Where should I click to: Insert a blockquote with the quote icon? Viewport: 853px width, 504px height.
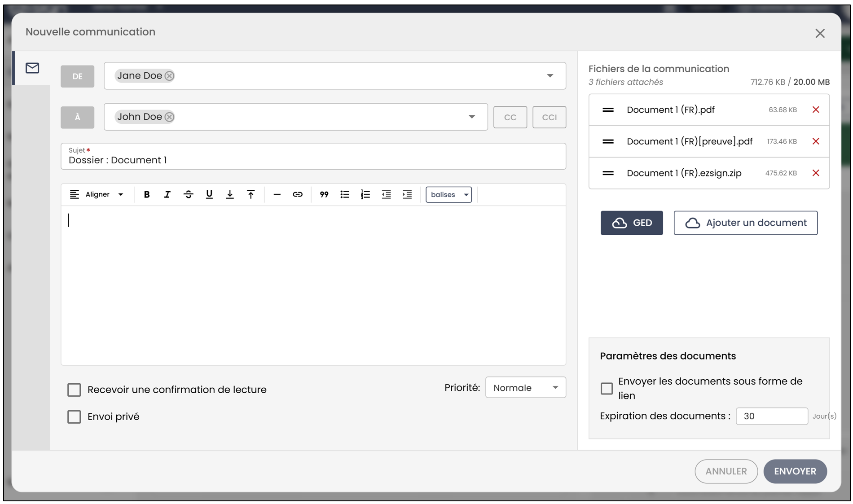pyautogui.click(x=324, y=194)
